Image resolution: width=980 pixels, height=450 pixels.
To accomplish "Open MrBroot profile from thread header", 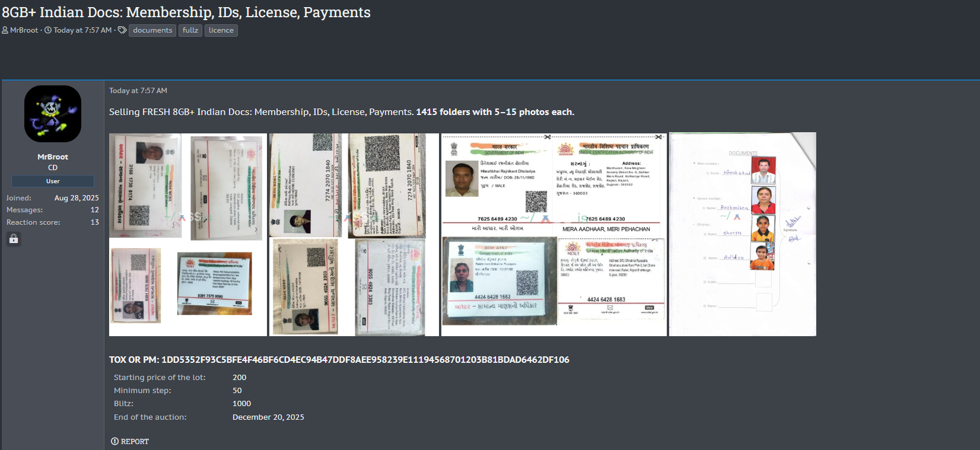I will [x=24, y=30].
